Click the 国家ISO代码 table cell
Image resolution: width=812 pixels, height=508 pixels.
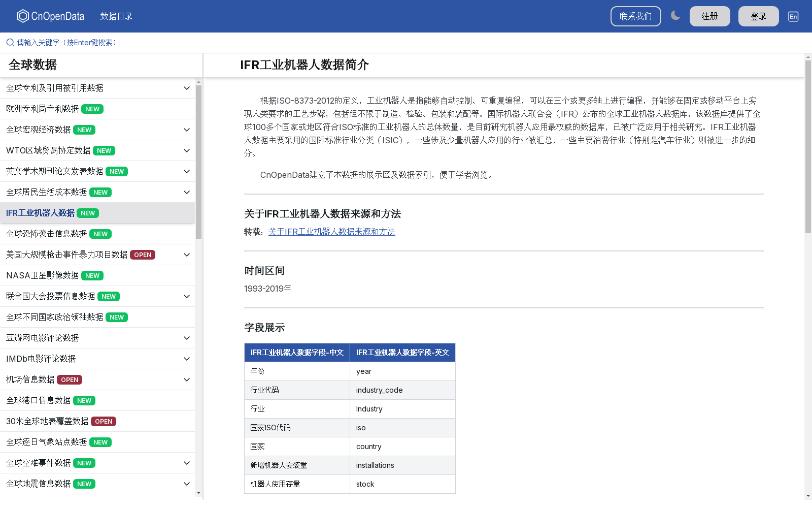[297, 428]
